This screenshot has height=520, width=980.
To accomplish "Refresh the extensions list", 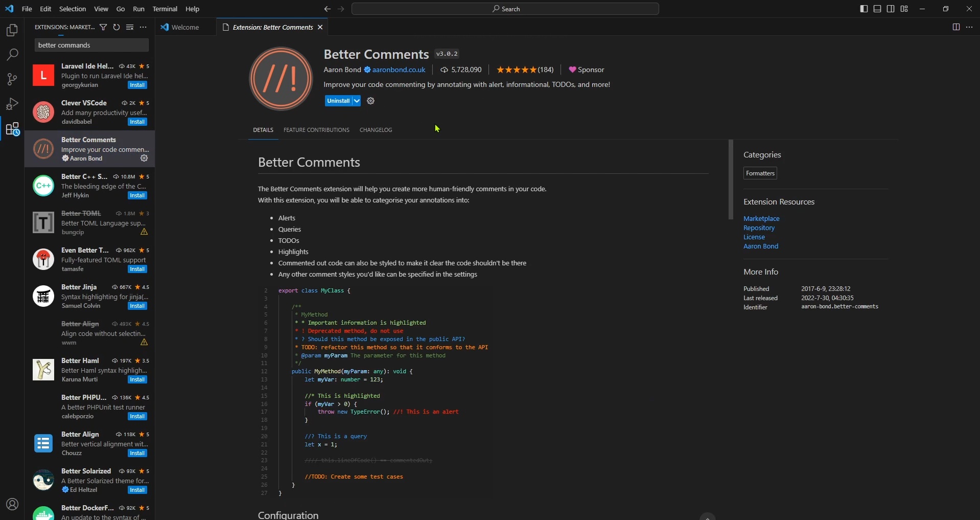I will click(x=116, y=27).
